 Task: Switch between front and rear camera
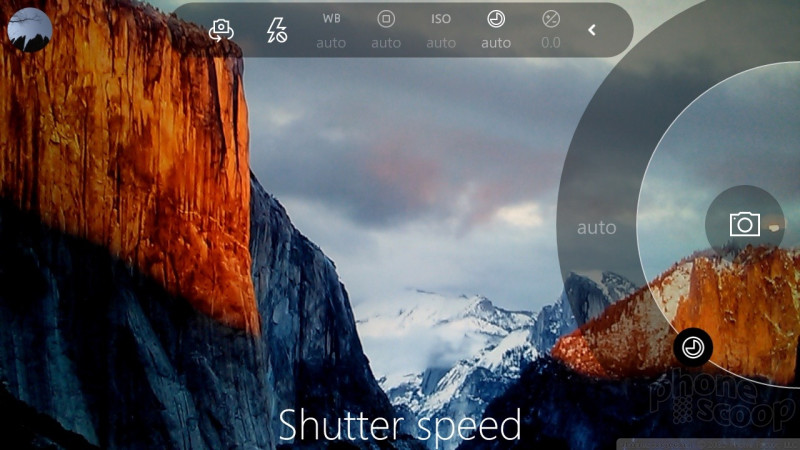221,30
